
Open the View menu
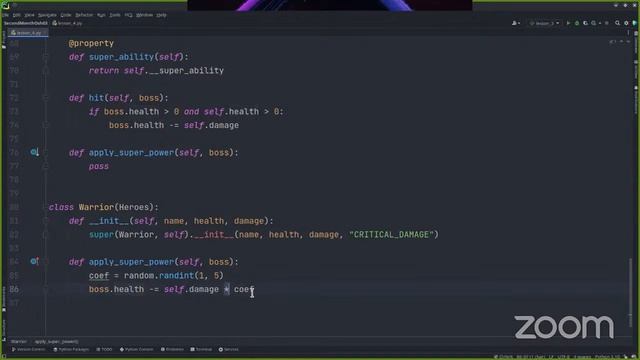click(29, 15)
